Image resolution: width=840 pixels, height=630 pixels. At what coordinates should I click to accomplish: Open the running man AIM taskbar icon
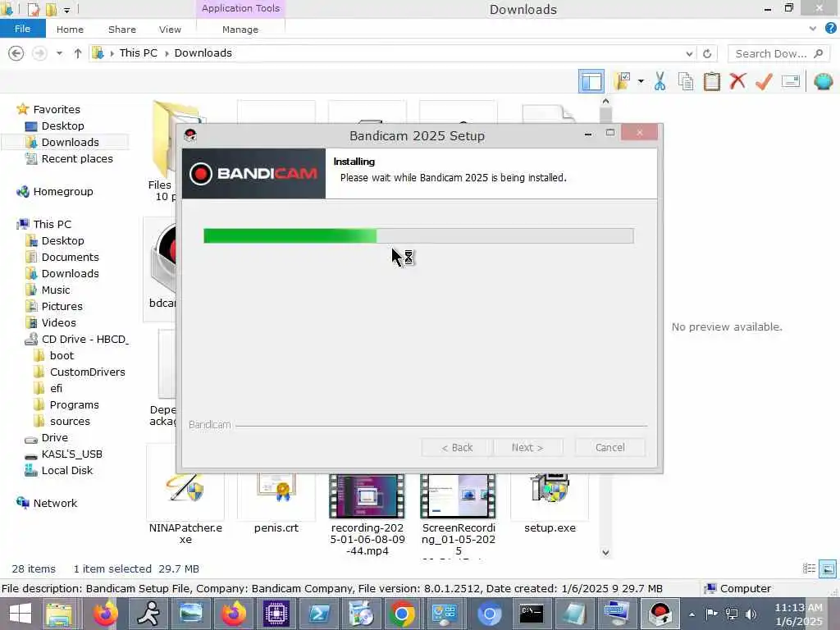pos(148,614)
